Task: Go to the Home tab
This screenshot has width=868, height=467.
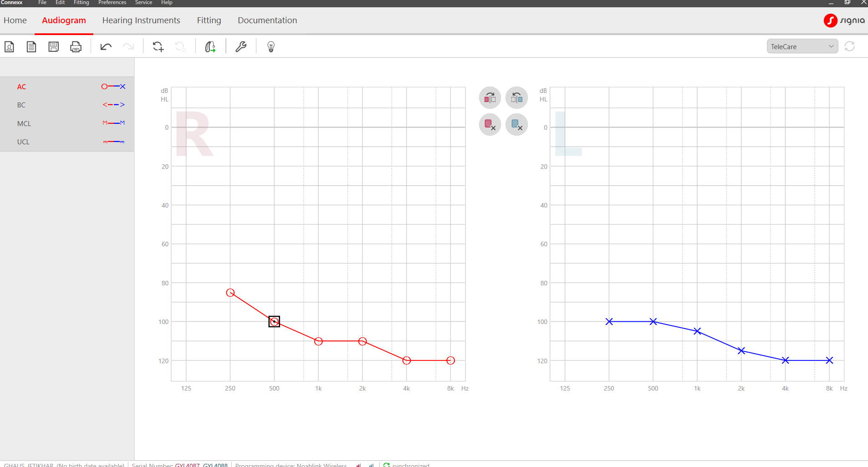Action: (x=15, y=20)
